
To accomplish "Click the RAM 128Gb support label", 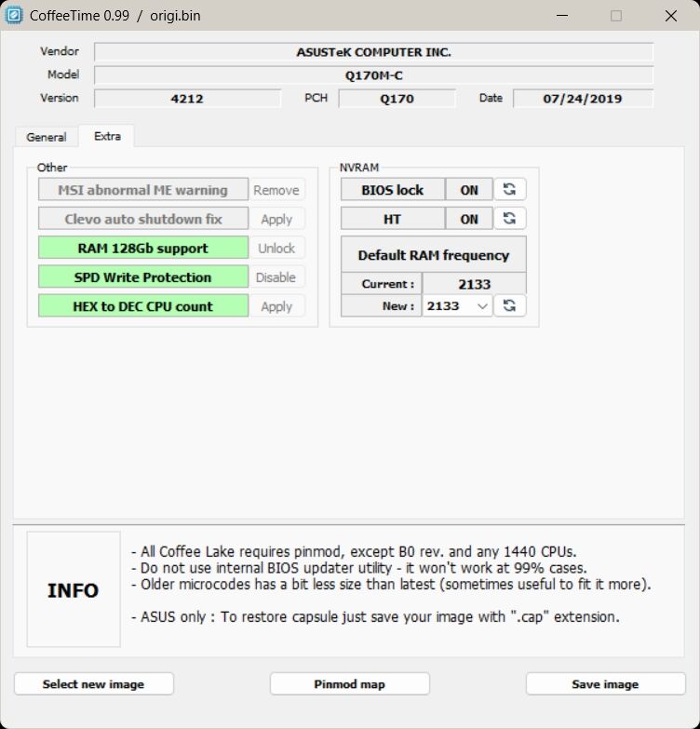I will tap(143, 248).
